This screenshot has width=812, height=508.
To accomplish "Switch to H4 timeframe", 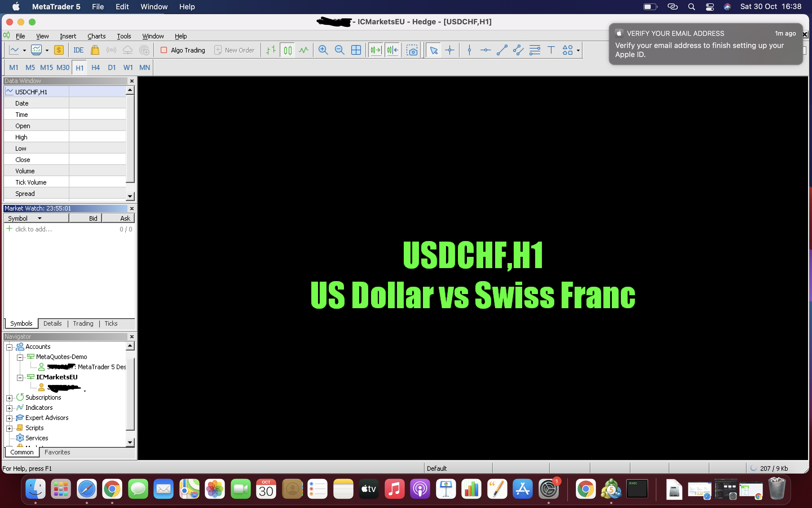I will [x=95, y=67].
